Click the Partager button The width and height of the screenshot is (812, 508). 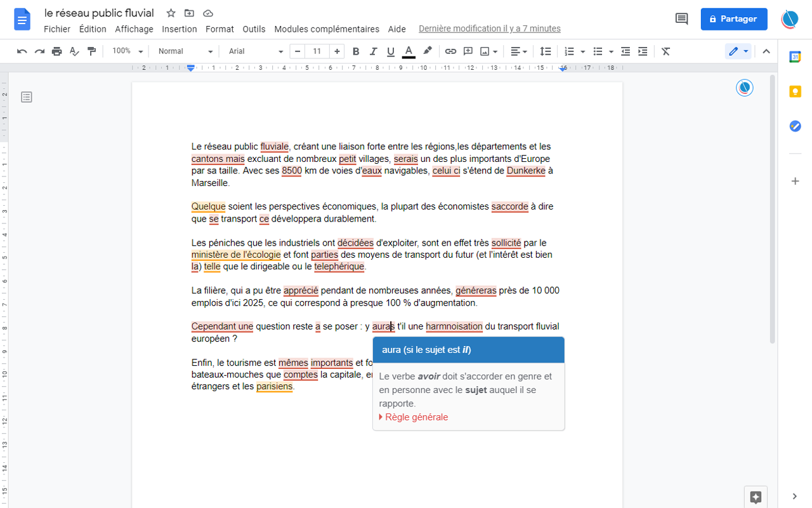(734, 18)
